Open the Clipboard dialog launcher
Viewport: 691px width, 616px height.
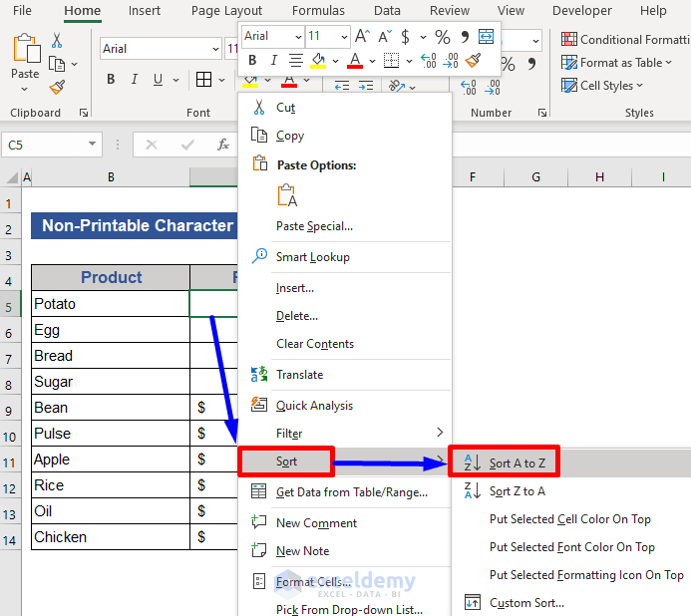pos(84,114)
